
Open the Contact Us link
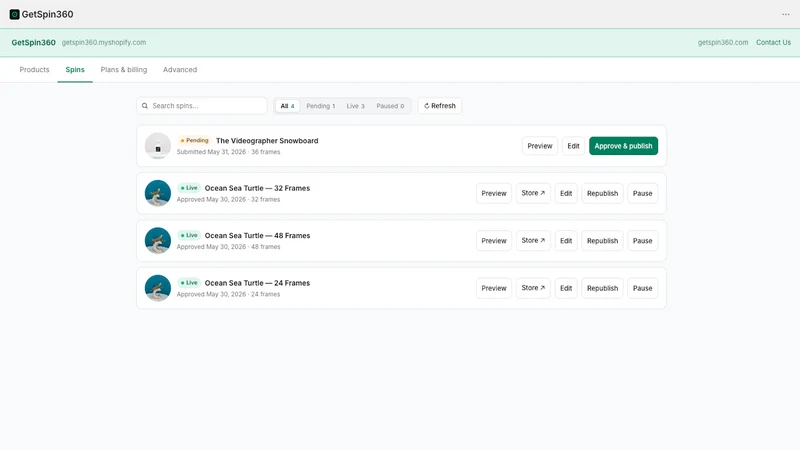tap(773, 42)
